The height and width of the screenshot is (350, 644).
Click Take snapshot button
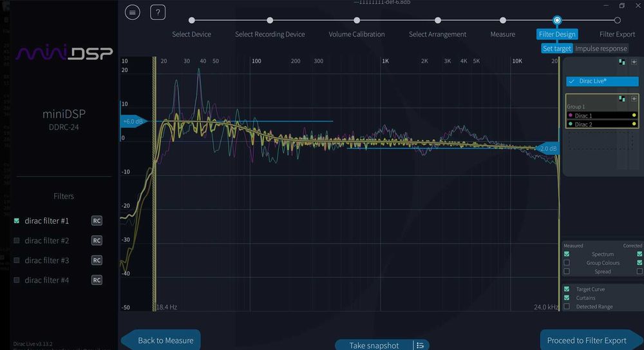(x=374, y=345)
